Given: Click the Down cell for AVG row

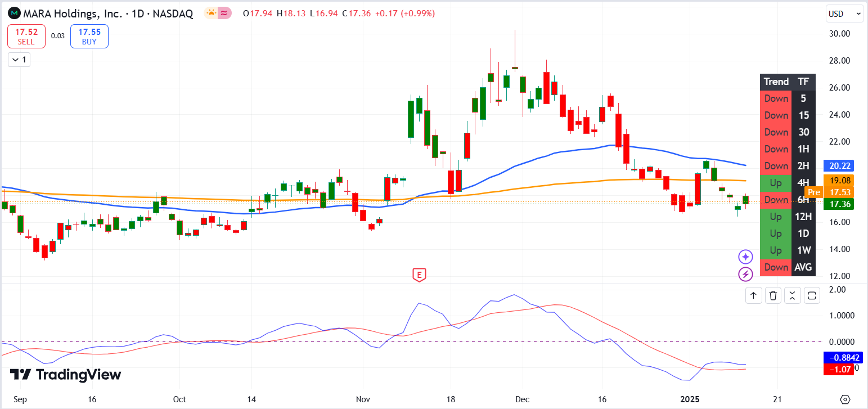Looking at the screenshot, I should 776,267.
